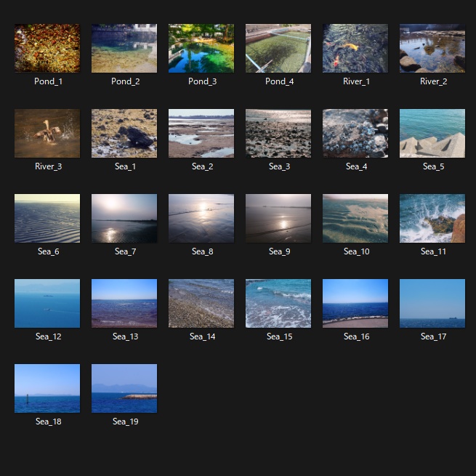Select the green Pond_3 thumbnail
476x476 pixels.
tap(201, 48)
